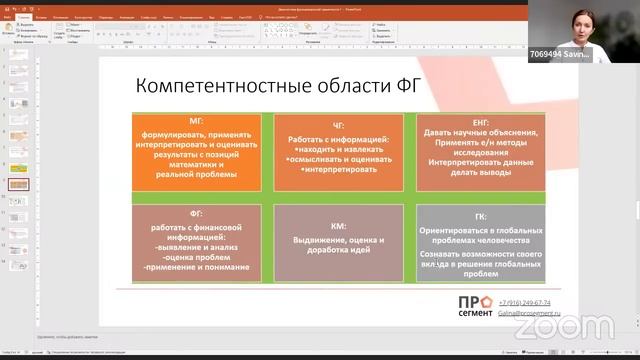Click the orange 'МГ:' box on slide
Screen dimensions: 640x360
point(196,152)
